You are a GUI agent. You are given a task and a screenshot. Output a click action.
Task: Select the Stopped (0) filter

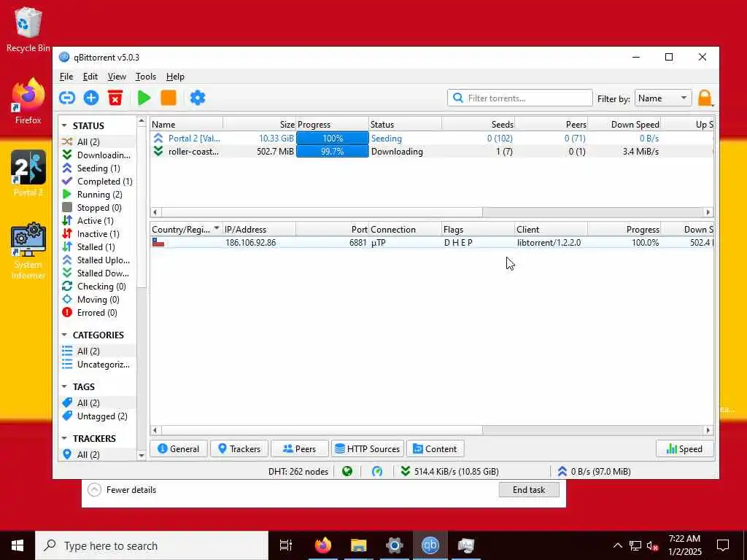point(96,208)
